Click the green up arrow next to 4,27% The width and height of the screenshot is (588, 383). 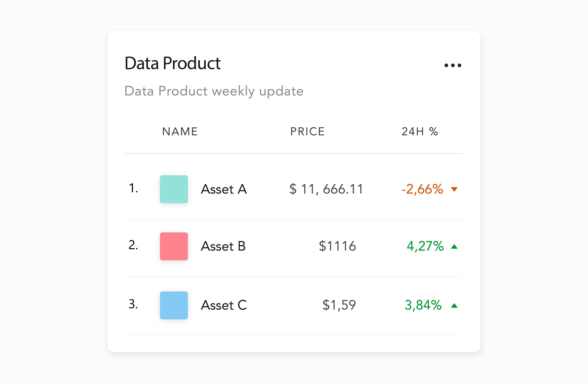click(454, 246)
